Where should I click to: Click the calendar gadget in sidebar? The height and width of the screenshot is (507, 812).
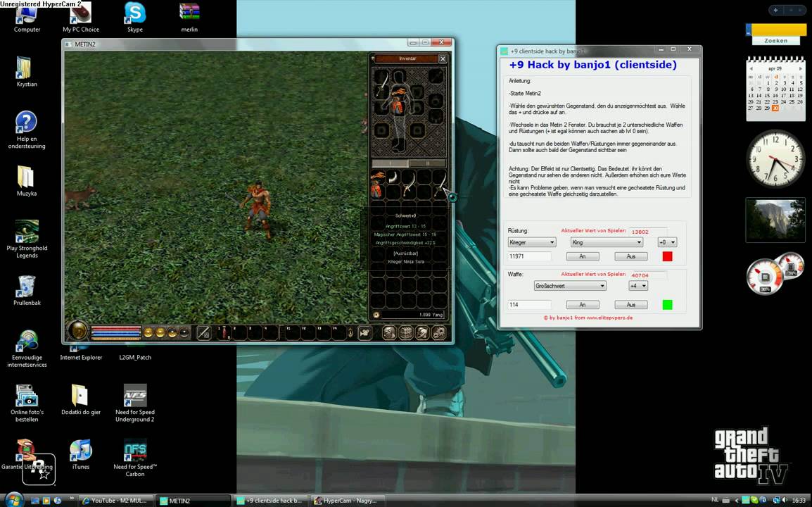775,89
